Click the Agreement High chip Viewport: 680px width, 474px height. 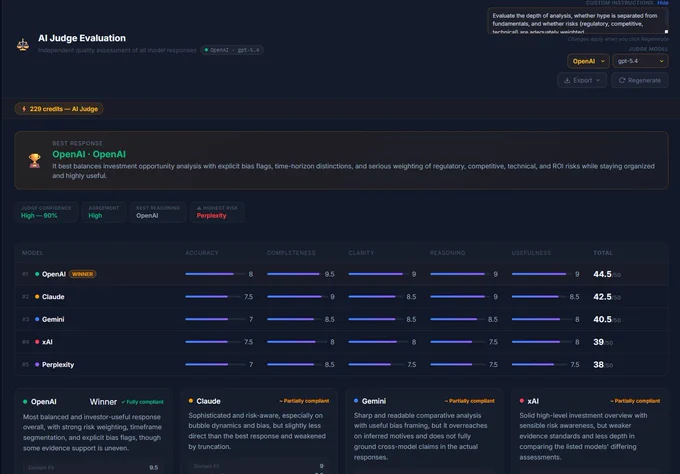coord(104,212)
